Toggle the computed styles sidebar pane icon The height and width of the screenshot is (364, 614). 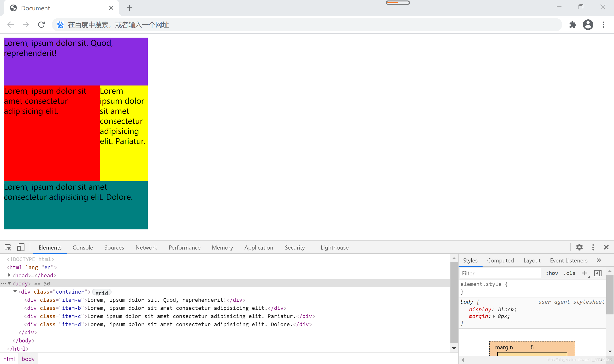click(x=598, y=273)
